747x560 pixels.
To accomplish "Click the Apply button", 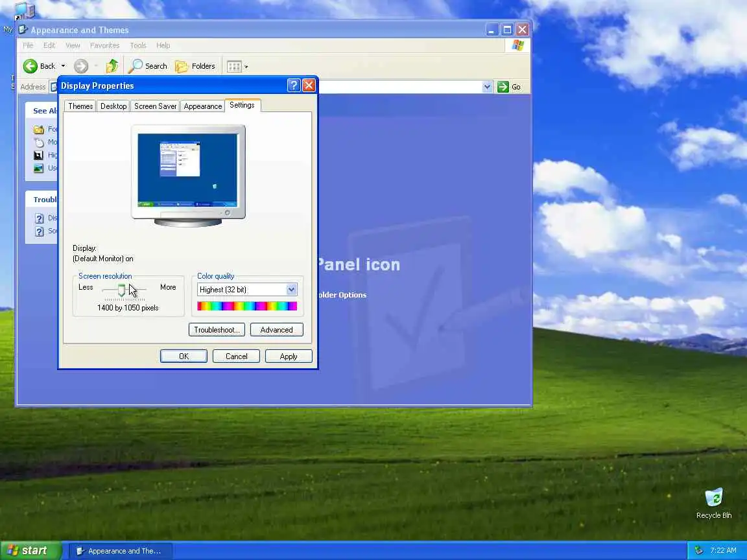I will coord(289,356).
